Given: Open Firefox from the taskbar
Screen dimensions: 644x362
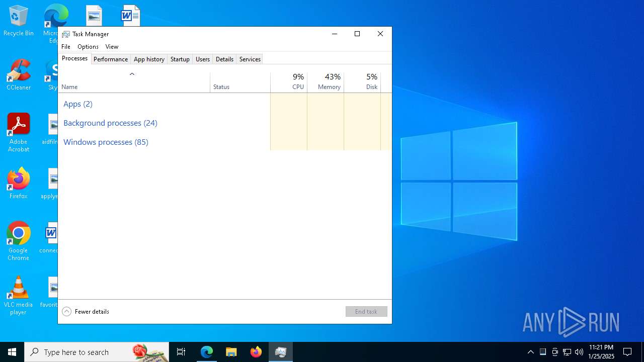Looking at the screenshot, I should click(256, 352).
